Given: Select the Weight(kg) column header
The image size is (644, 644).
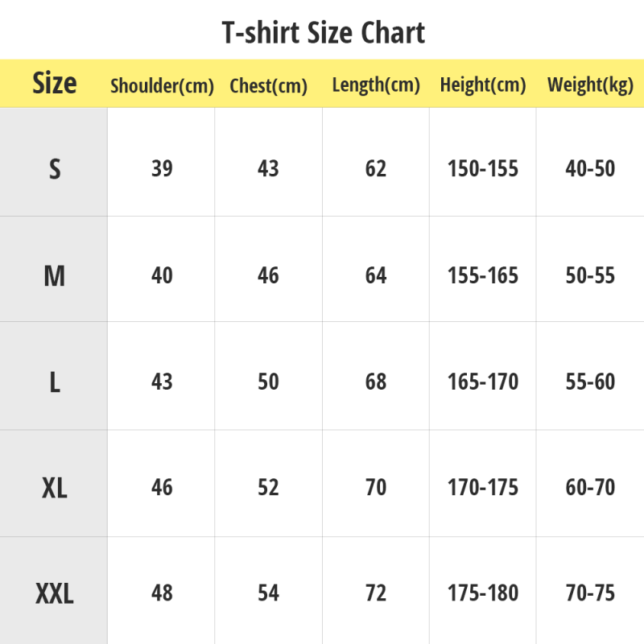Looking at the screenshot, I should (x=590, y=85).
